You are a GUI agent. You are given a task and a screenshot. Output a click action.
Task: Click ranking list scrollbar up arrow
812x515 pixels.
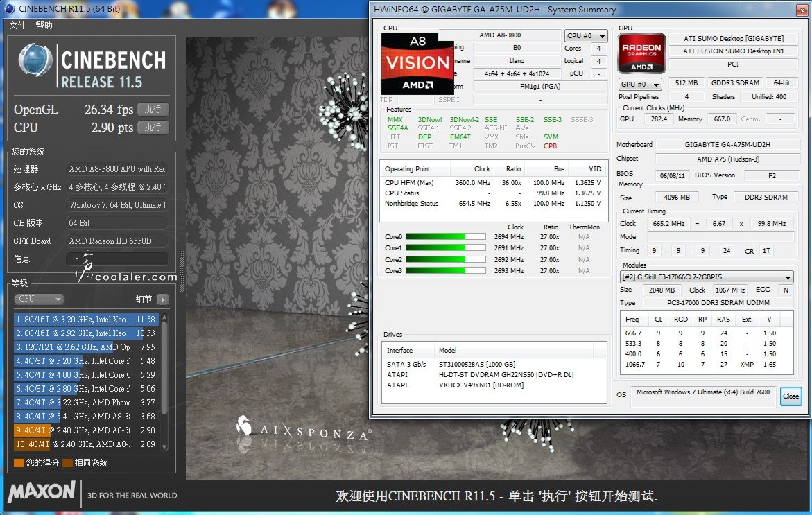[164, 317]
